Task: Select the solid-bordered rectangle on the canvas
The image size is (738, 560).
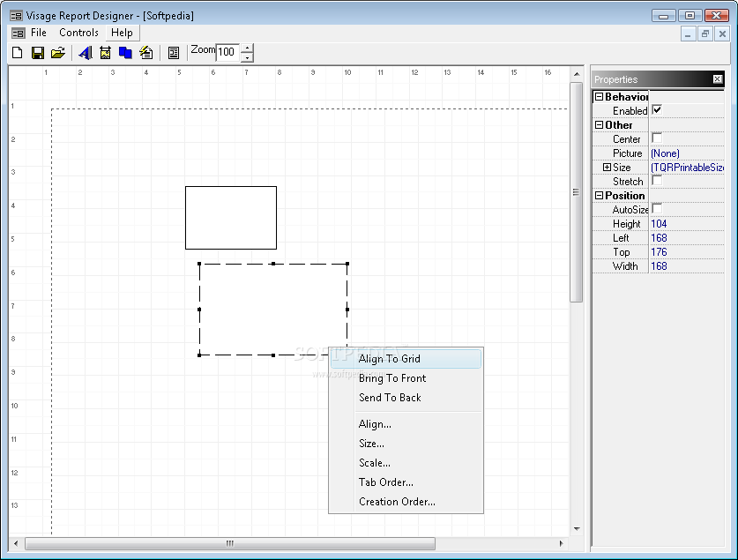Action: point(231,218)
